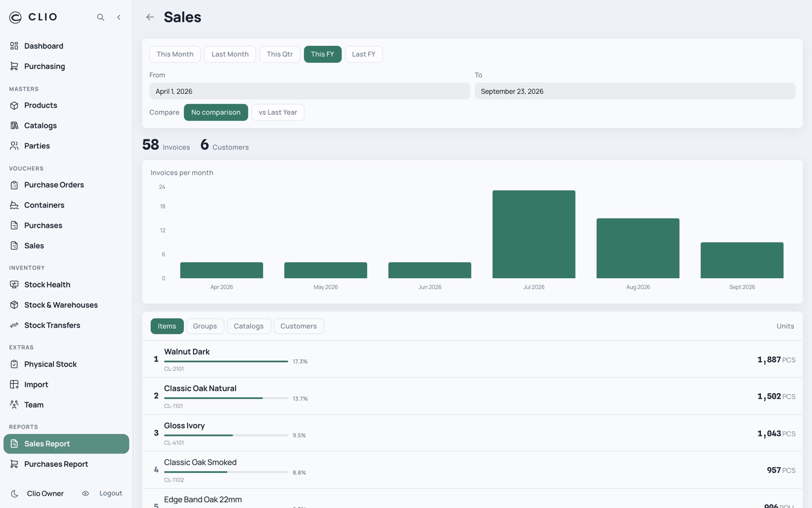Click the Walnut Dark progress bar
Screen dimensions: 812x508
226,362
